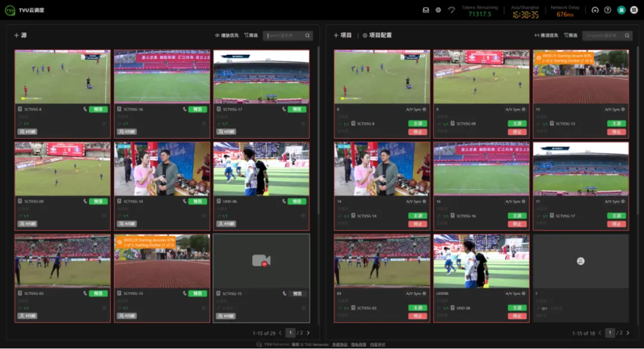Click red stop button on project 9
Viewport: 644px width, 349px height.
click(517, 132)
